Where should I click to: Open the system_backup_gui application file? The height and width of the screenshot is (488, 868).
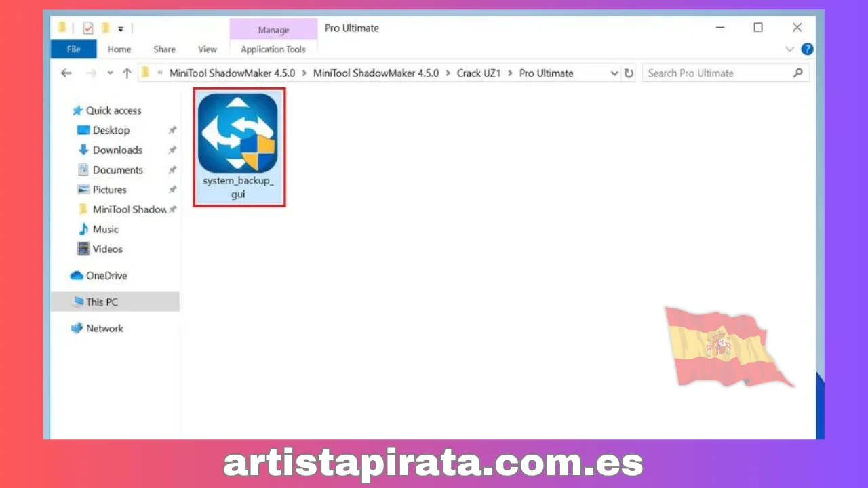(239, 147)
